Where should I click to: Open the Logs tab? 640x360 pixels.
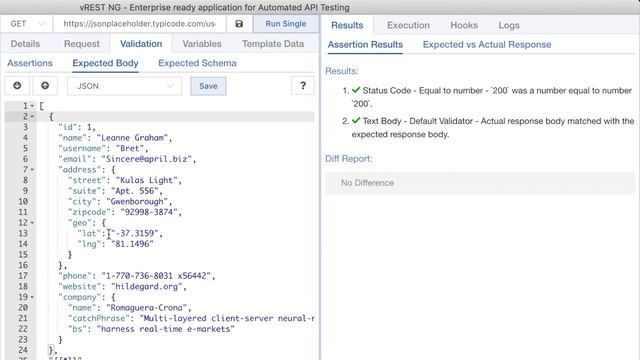[x=509, y=25]
